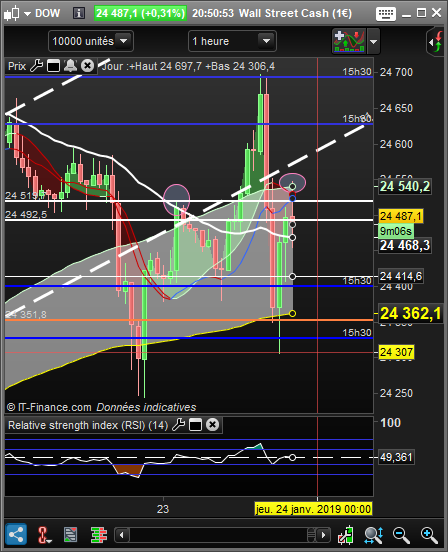The width and height of the screenshot is (448, 552).
Task: Select the yellow 24 307 axis label
Action: pos(396,352)
